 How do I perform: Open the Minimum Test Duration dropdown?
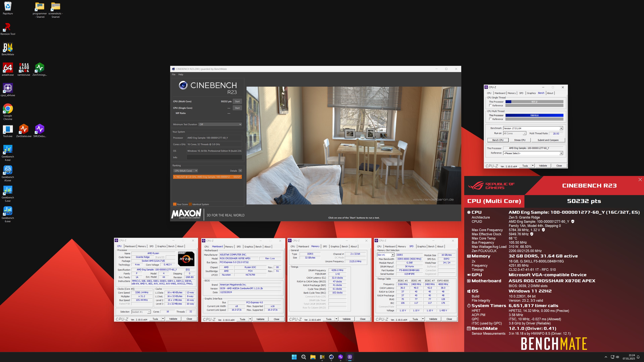(x=220, y=124)
